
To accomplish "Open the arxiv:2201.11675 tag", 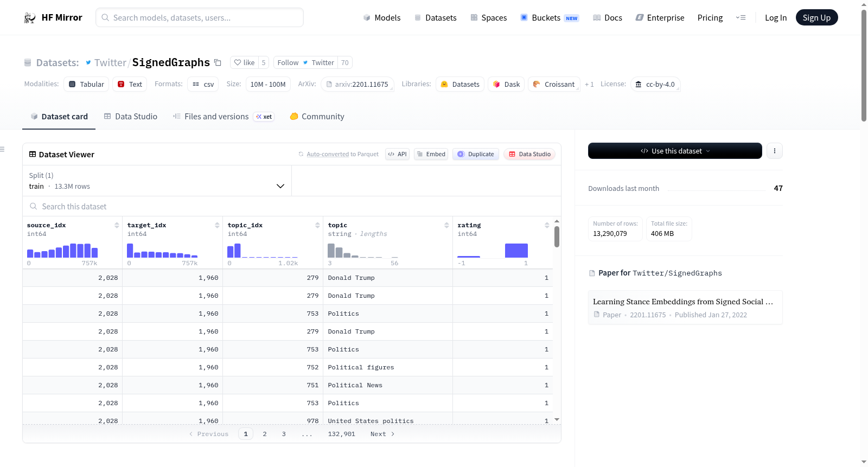I will (x=358, y=84).
